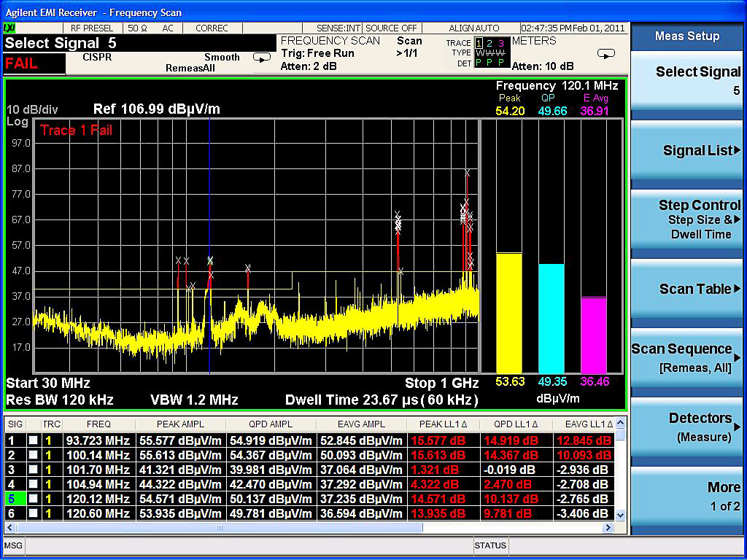
Task: Click the scroll-up arrow of the signal table
Action: pos(620,423)
